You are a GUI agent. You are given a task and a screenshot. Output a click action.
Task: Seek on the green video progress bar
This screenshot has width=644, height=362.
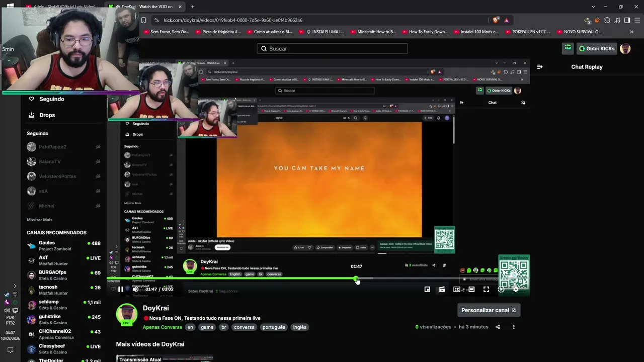[x=317, y=278]
